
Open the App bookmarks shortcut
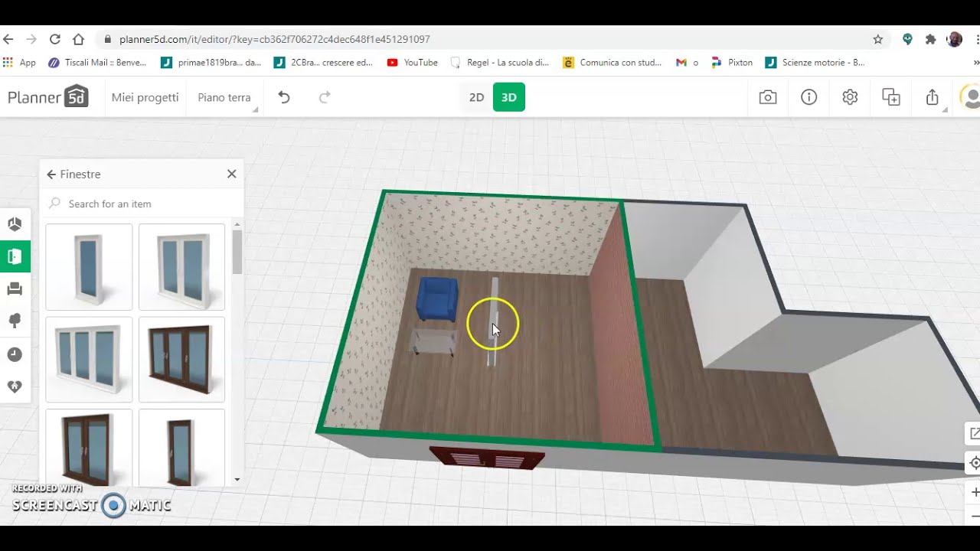(20, 63)
